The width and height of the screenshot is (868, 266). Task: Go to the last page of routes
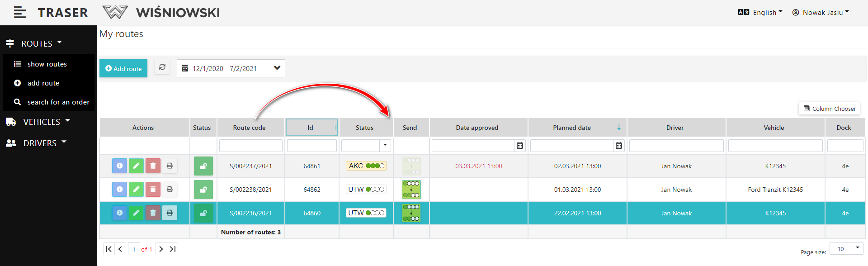click(x=173, y=249)
